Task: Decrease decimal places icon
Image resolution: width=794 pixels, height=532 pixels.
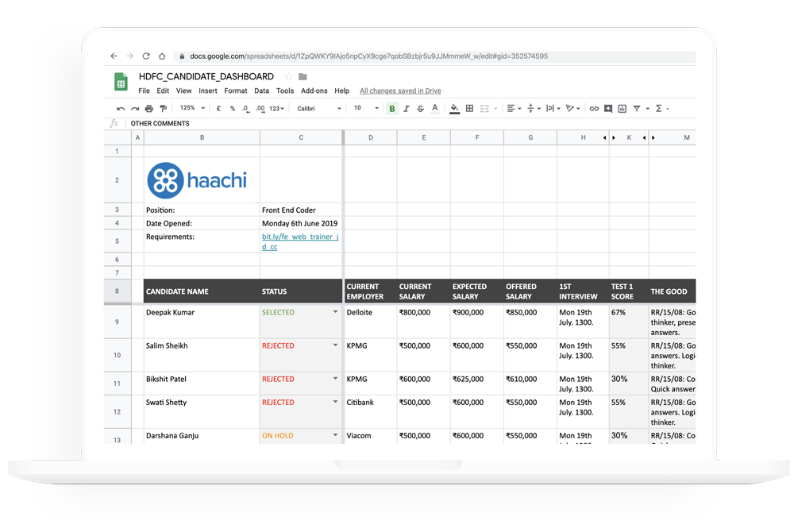Action: (245, 108)
